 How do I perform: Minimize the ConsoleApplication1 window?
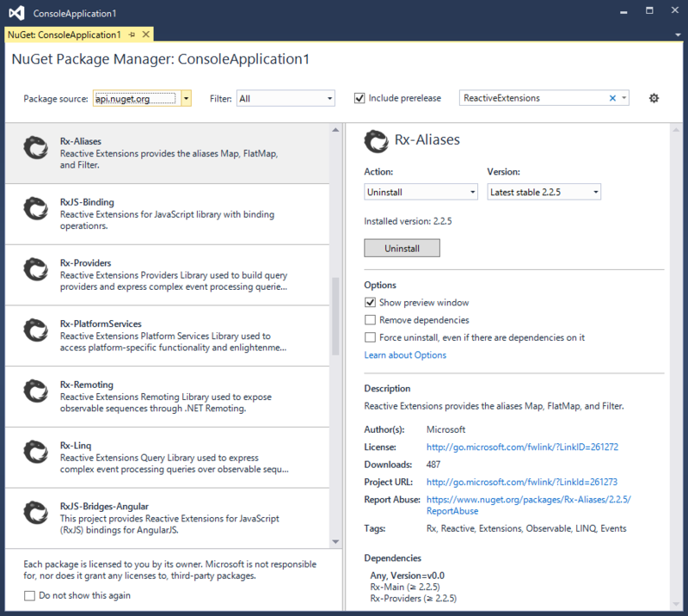pyautogui.click(x=623, y=11)
